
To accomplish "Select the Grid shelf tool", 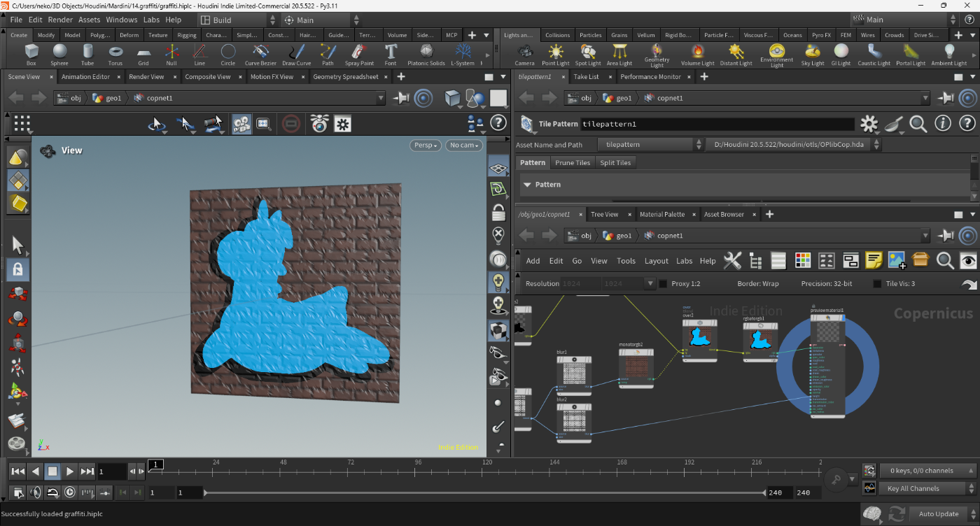I will pyautogui.click(x=143, y=55).
